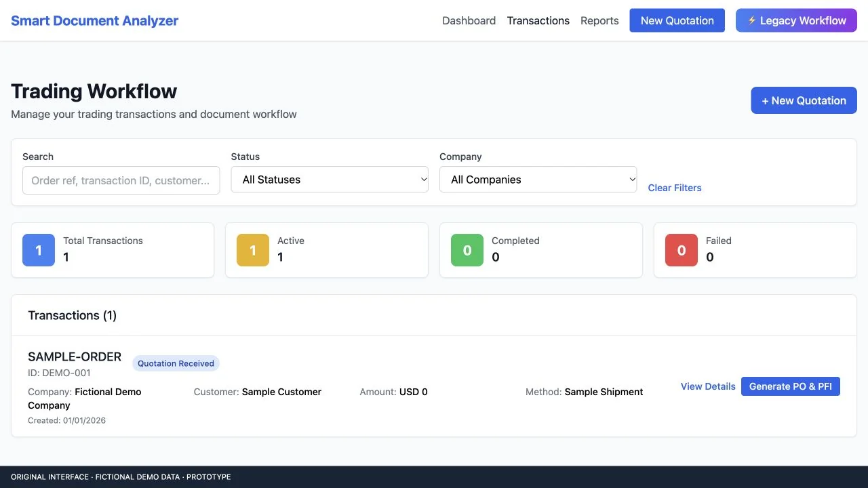Click Generate PO & PFI button
The image size is (868, 488).
pos(791,386)
